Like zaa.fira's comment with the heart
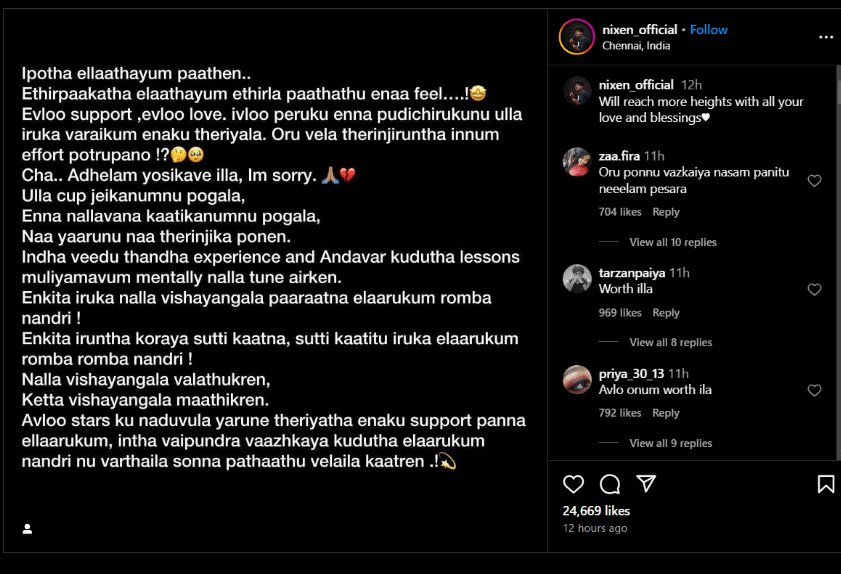This screenshot has width=841, height=574. coord(814,181)
